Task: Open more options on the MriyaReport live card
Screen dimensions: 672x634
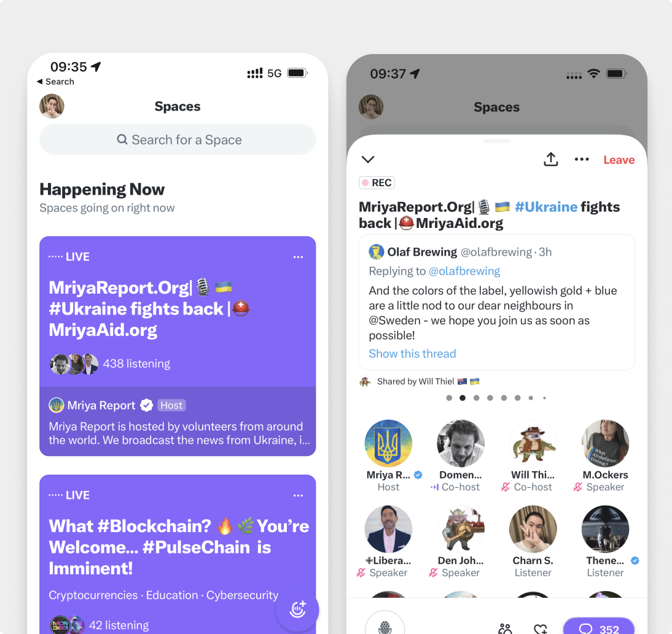Action: point(299,257)
